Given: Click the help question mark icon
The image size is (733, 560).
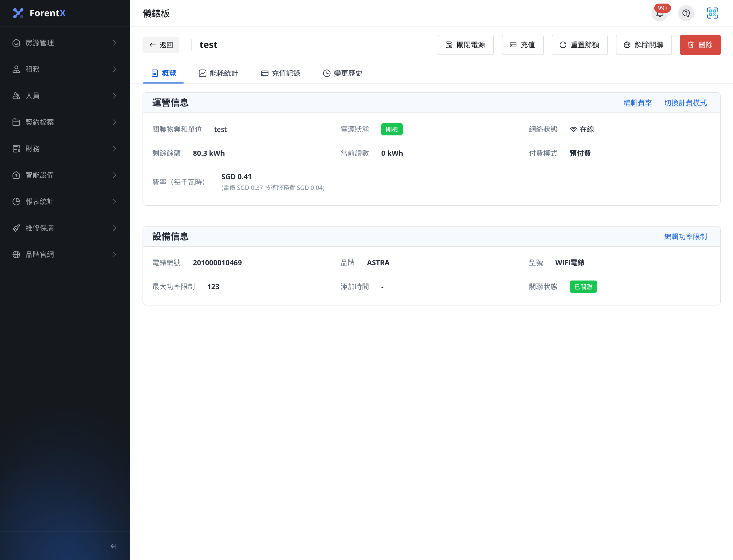Looking at the screenshot, I should click(x=686, y=13).
